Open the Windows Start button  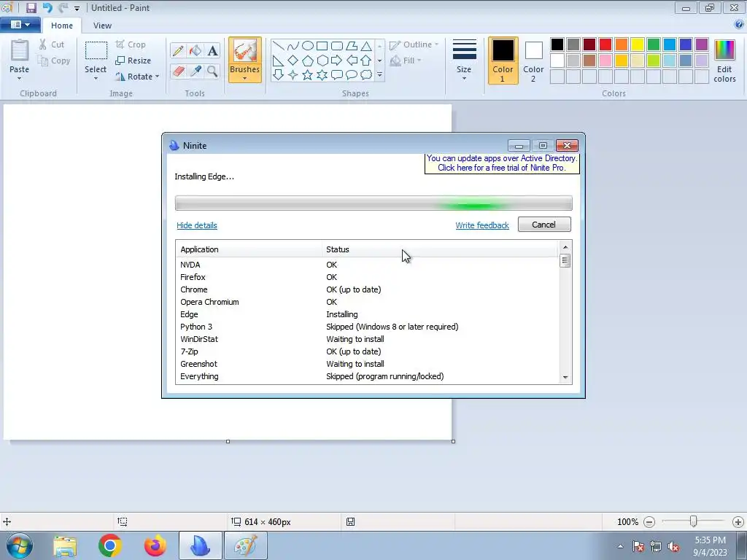click(x=20, y=545)
